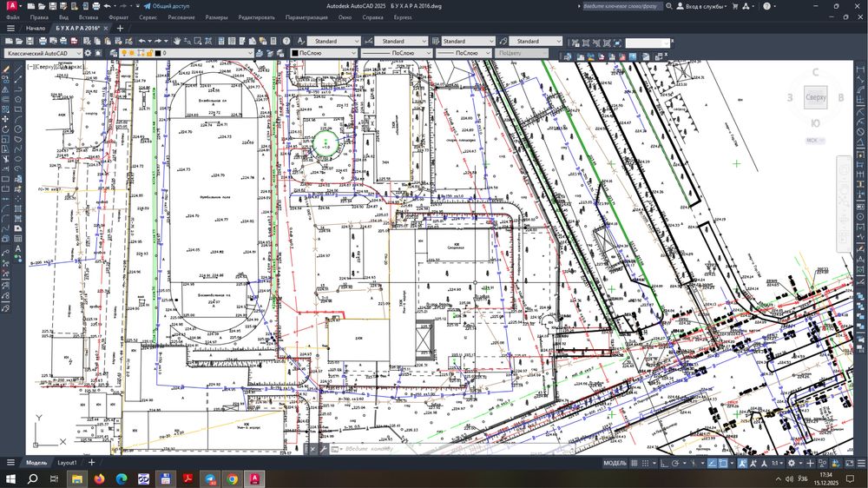Toggle МОДЕЛЬ model space button
868x488 pixels.
[x=615, y=463]
